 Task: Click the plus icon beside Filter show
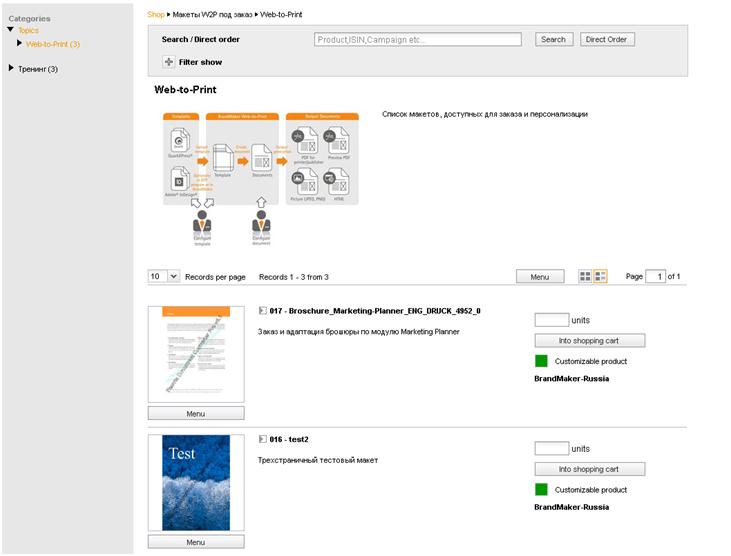point(168,62)
